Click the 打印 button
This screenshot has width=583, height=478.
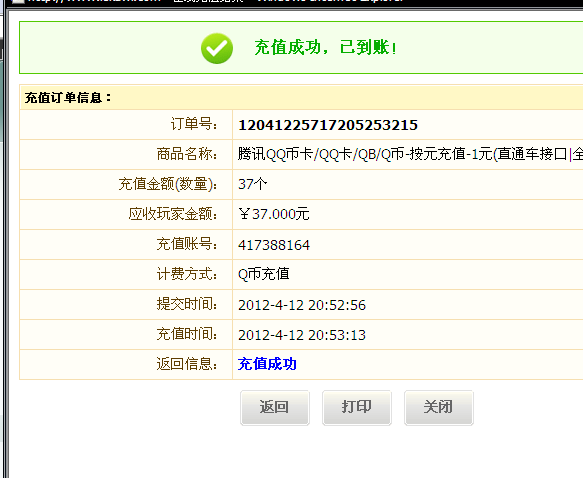(357, 407)
